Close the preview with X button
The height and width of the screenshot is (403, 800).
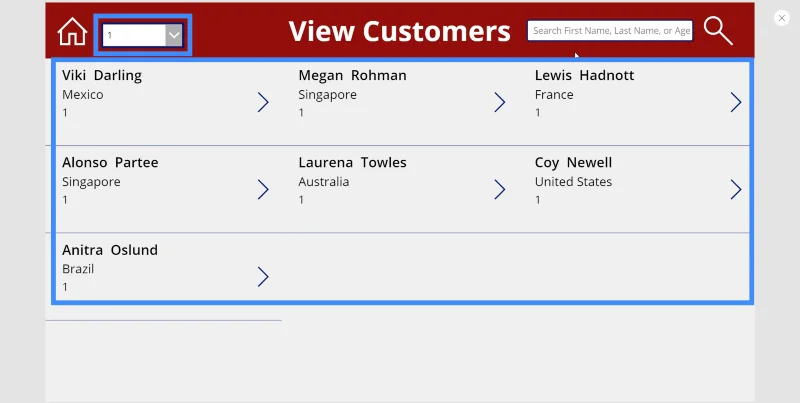pyautogui.click(x=781, y=18)
